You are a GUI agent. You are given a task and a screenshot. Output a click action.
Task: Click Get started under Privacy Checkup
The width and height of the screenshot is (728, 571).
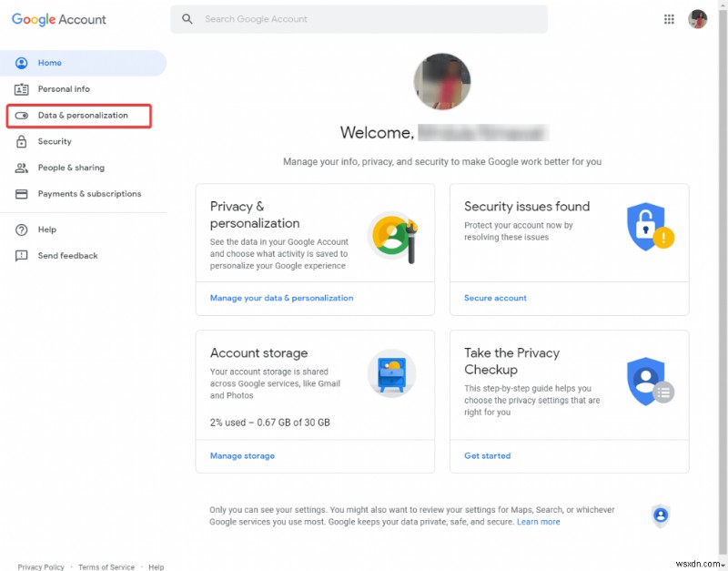coord(487,455)
